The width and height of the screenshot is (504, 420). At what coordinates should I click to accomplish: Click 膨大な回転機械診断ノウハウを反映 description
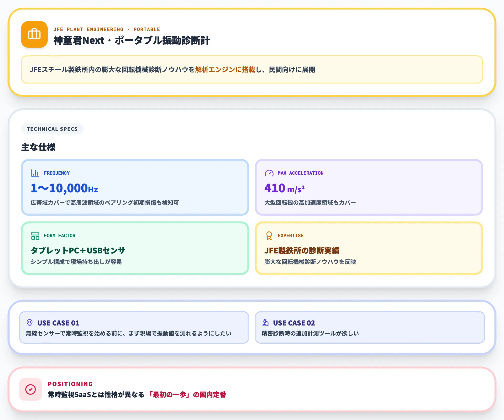[310, 262]
